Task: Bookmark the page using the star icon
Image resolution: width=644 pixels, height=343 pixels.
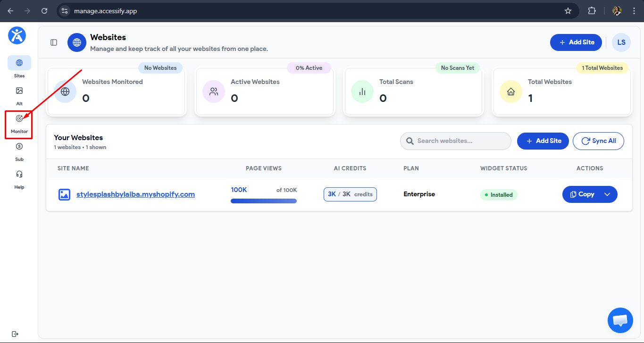Action: click(x=568, y=10)
